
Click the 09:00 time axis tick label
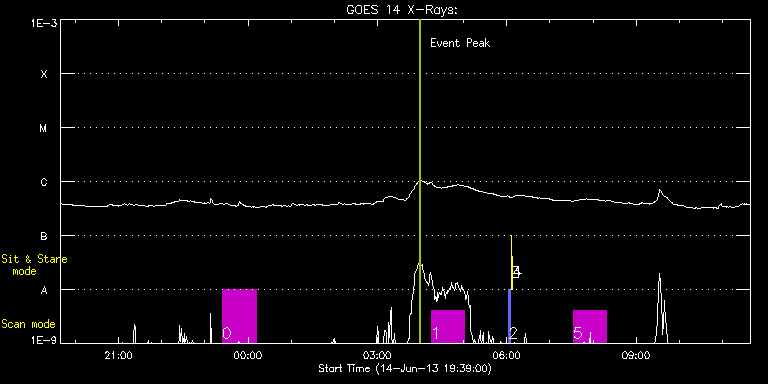coord(636,356)
